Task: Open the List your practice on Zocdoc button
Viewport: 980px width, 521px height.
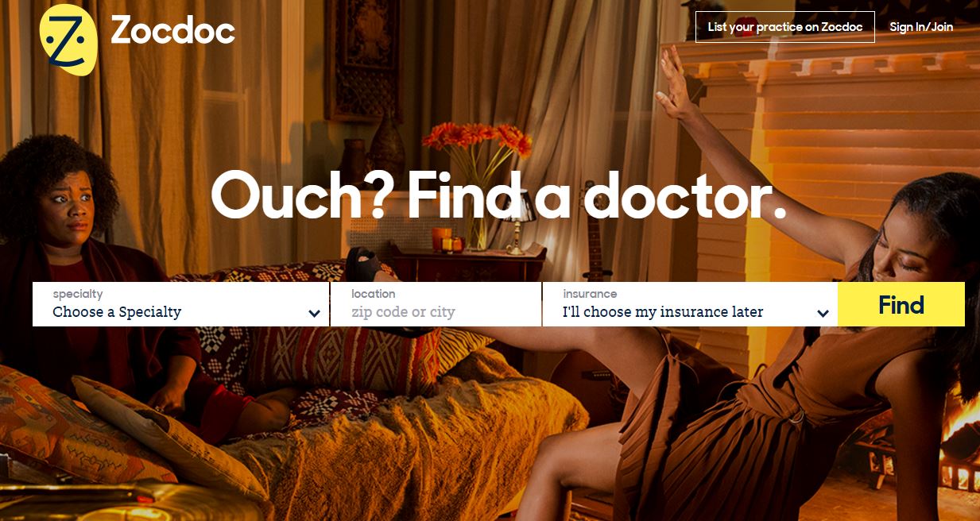Action: pyautogui.click(x=784, y=27)
